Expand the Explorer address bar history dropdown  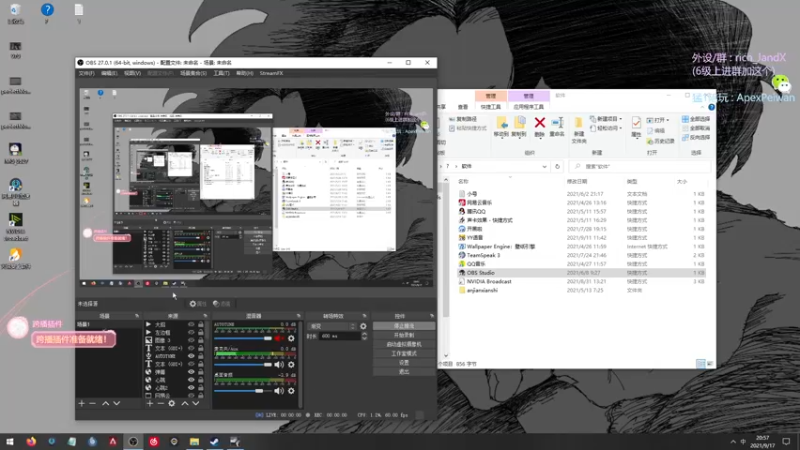coord(544,166)
